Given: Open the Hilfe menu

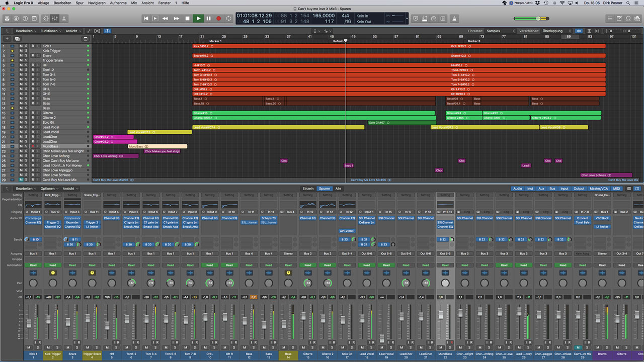Looking at the screenshot, I should coord(186,3).
